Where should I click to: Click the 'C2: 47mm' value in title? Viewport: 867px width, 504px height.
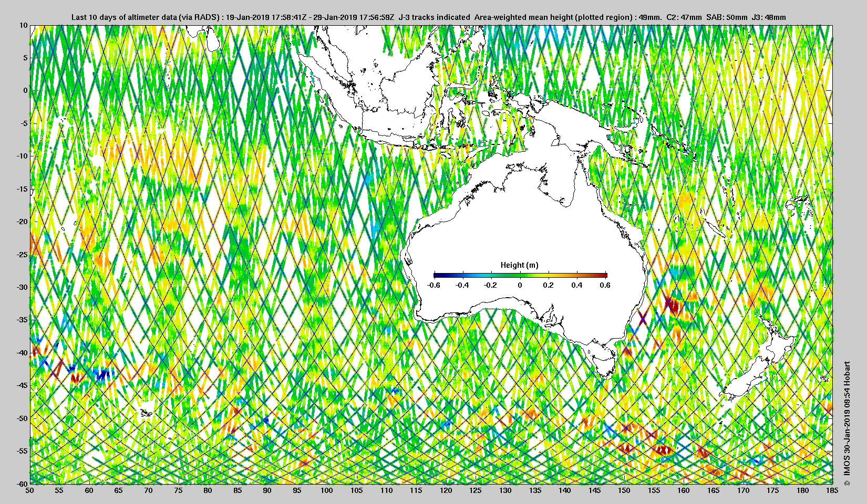click(x=684, y=17)
